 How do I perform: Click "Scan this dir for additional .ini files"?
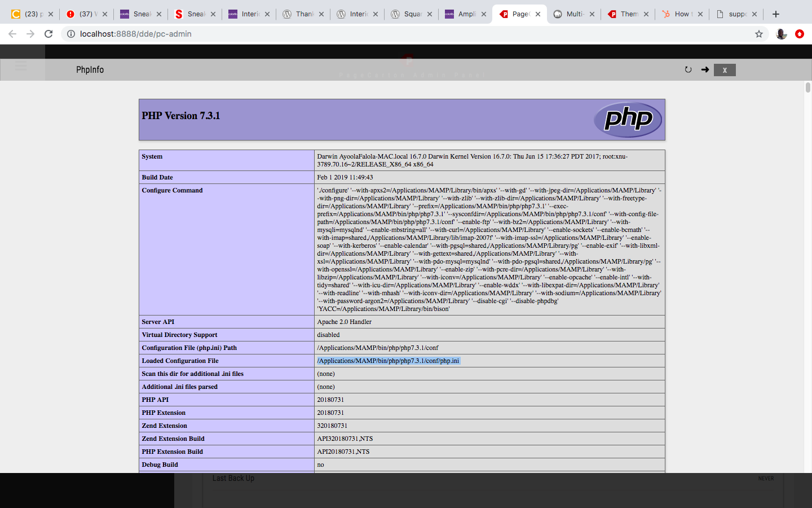tap(193, 374)
